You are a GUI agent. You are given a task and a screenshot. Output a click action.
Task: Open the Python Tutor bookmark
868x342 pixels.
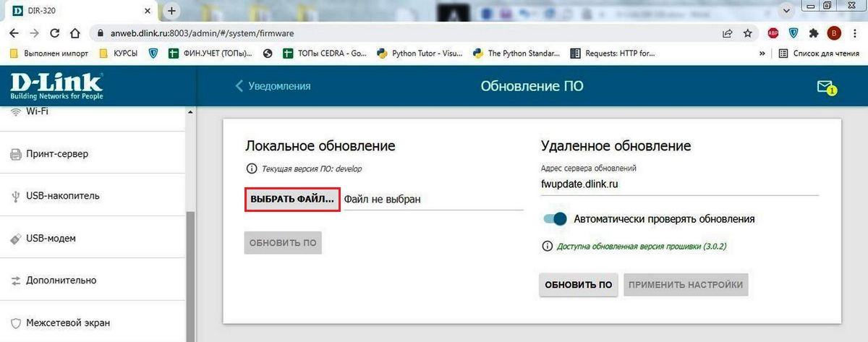(420, 53)
